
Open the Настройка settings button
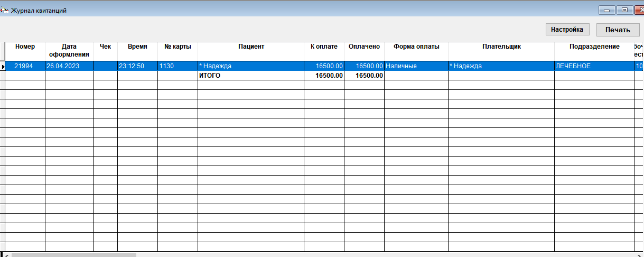567,30
